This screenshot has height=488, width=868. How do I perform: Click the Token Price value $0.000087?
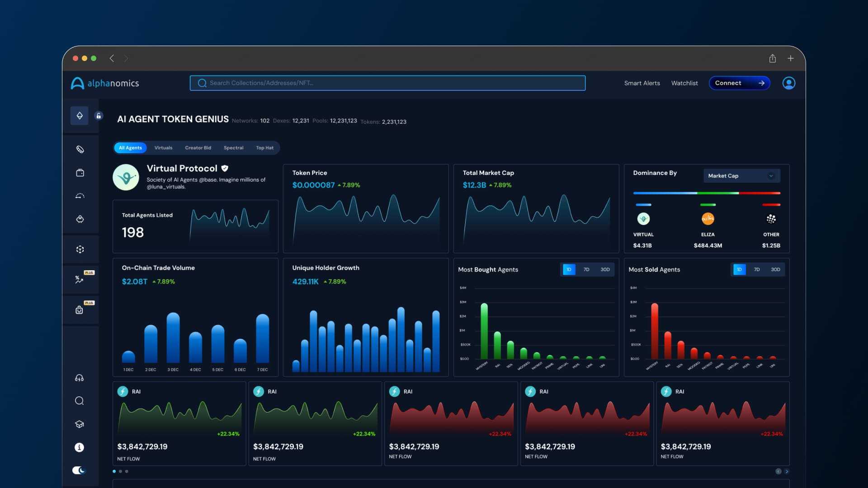coord(313,185)
